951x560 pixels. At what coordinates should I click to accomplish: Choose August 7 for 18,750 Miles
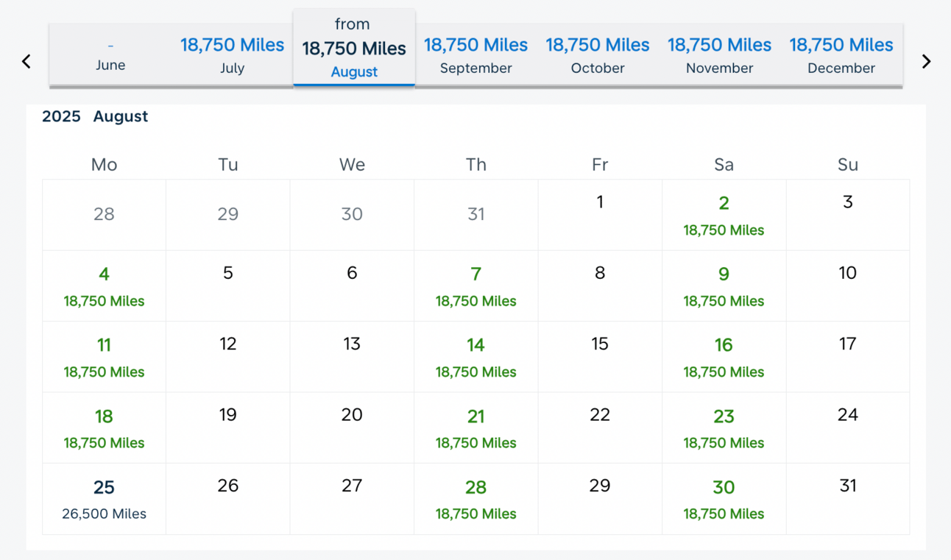[x=475, y=286]
